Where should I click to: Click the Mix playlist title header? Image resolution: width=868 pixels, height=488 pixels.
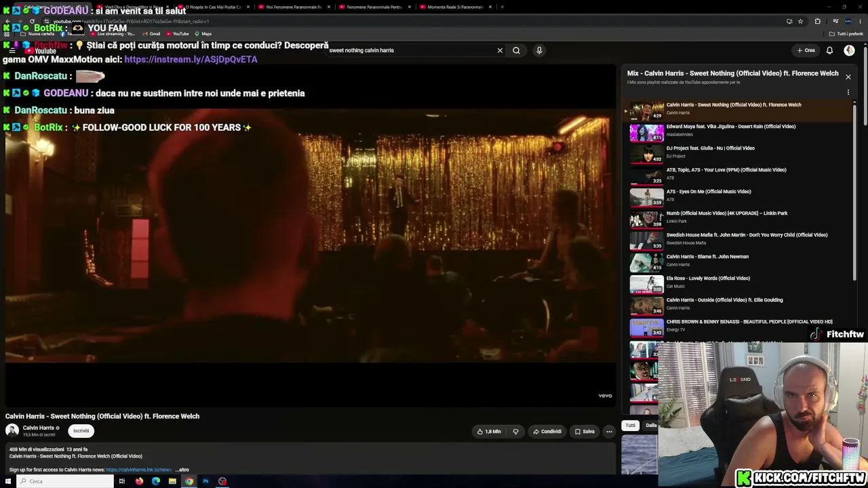click(x=732, y=73)
